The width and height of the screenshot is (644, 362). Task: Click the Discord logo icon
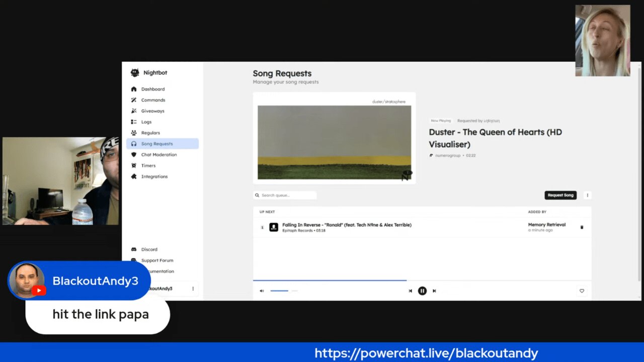(134, 249)
